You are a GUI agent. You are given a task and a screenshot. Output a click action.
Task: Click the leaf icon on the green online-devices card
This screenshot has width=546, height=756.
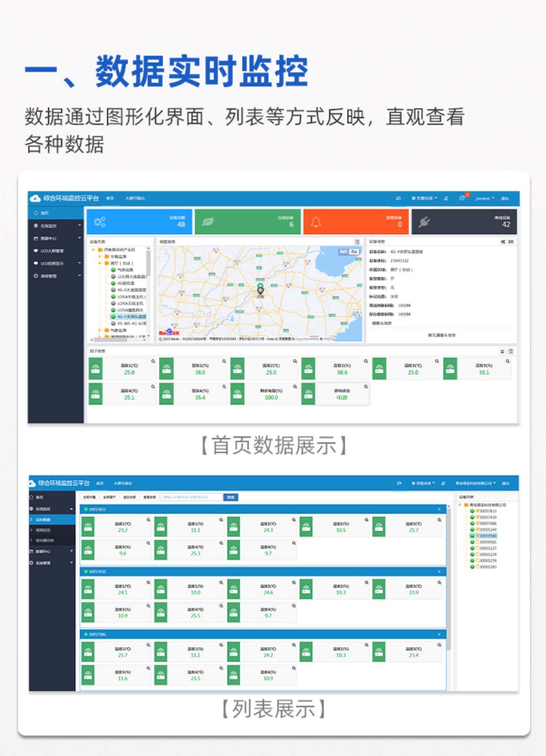point(207,222)
